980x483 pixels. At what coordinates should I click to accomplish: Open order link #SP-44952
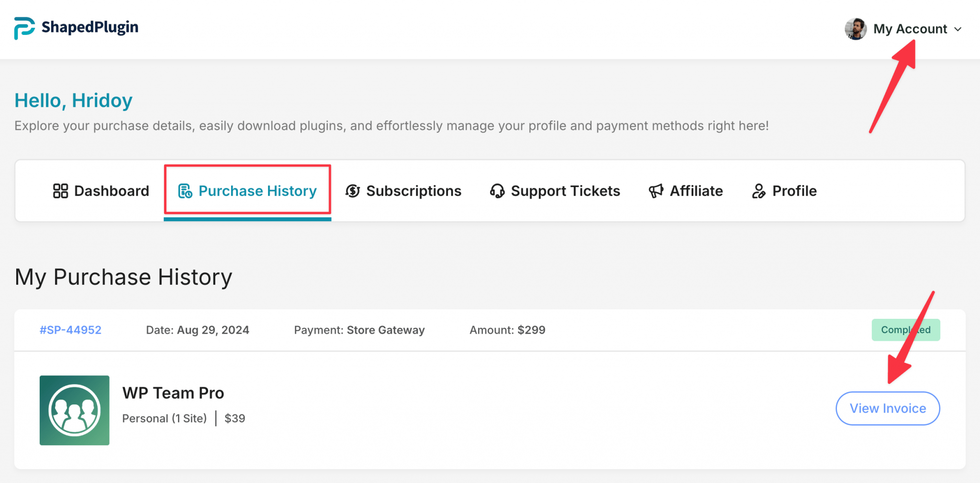pyautogui.click(x=70, y=330)
